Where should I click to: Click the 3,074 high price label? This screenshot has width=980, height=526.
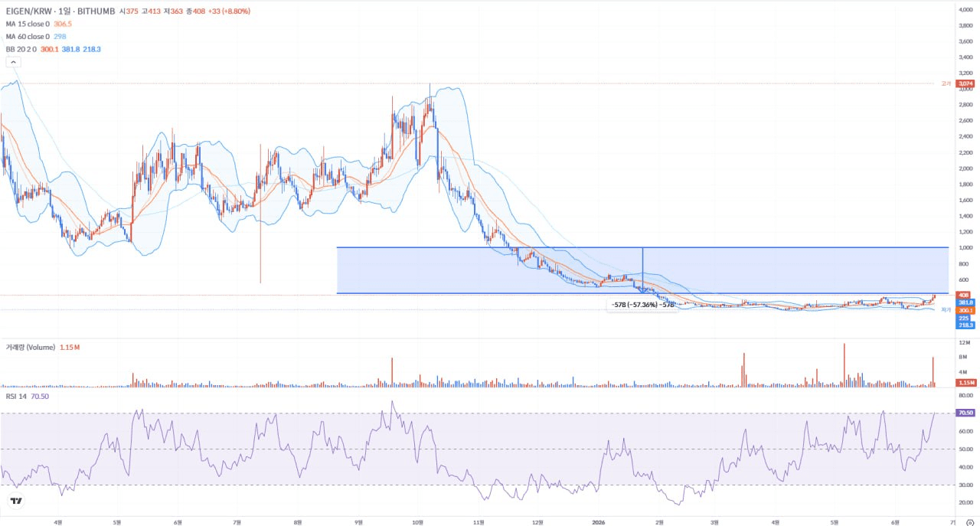[965, 83]
